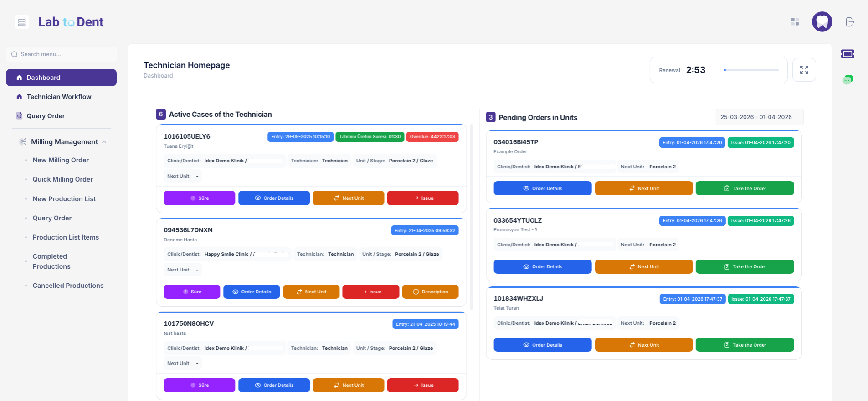The height and width of the screenshot is (401, 868).
Task: Click the logout icon in the header
Action: [850, 22]
